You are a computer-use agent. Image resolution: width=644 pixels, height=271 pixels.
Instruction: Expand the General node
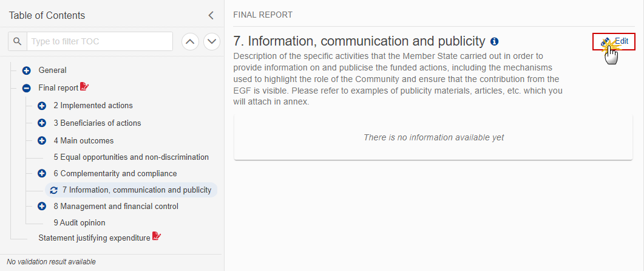click(27, 70)
